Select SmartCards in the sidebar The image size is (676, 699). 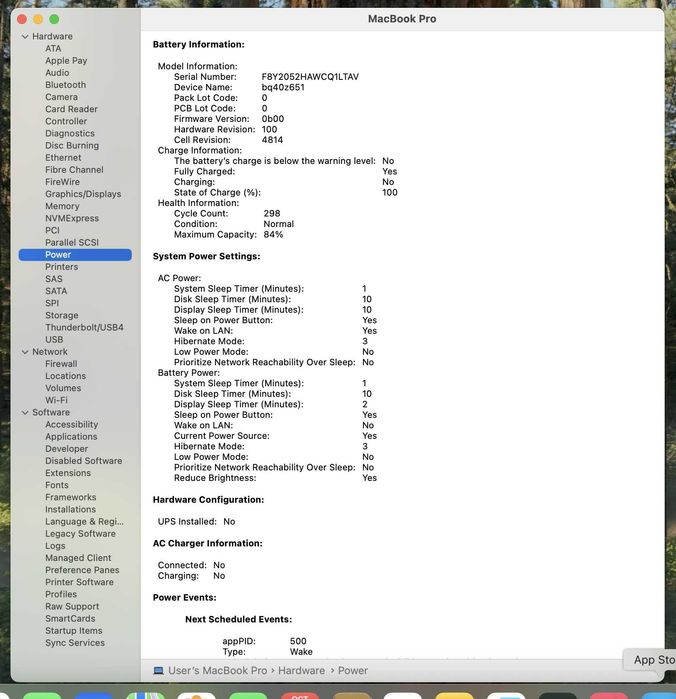click(x=70, y=619)
